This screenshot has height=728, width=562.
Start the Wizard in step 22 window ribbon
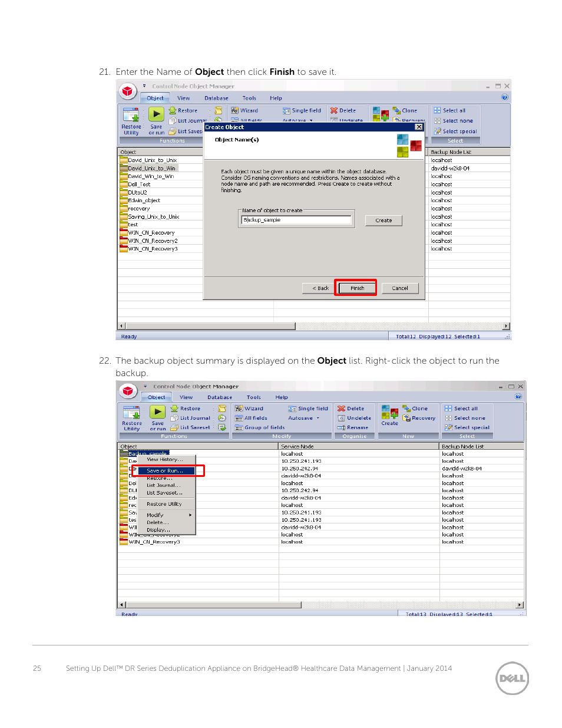tap(249, 409)
